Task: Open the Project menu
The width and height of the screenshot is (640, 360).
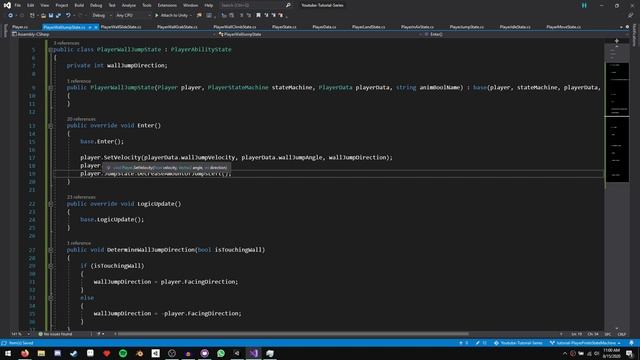Action: (62, 5)
